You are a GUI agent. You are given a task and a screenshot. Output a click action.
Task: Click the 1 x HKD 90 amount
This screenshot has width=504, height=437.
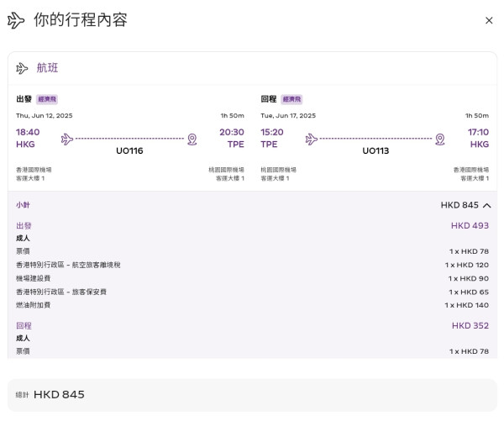coord(469,278)
